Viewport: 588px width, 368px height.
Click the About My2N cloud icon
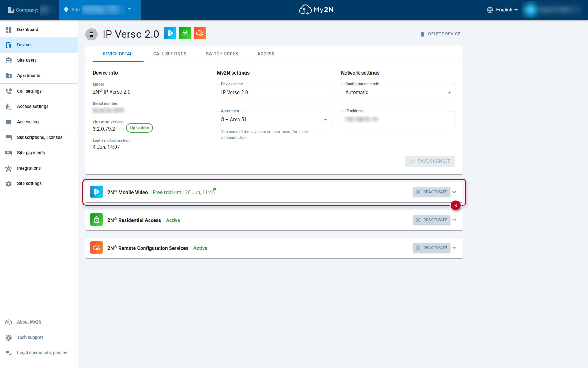[9, 322]
